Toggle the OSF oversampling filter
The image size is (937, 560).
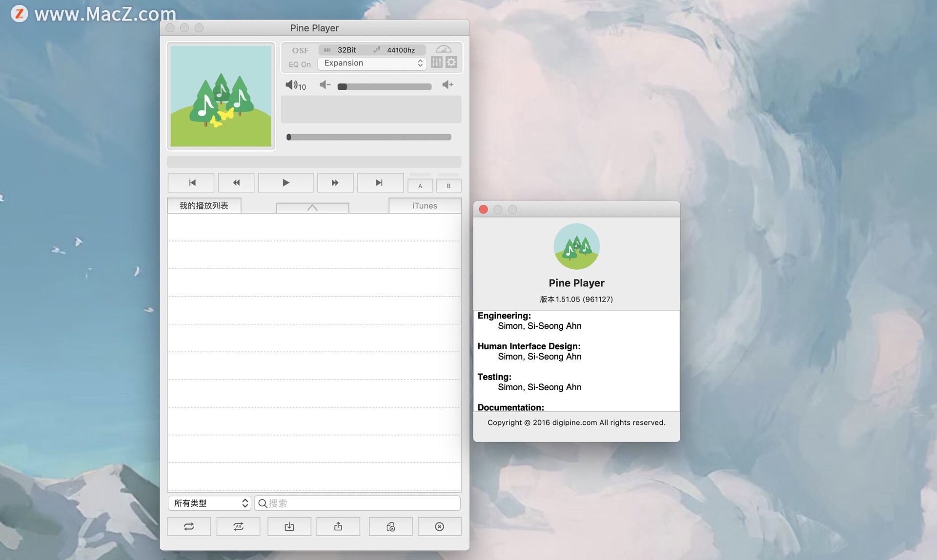coord(300,50)
